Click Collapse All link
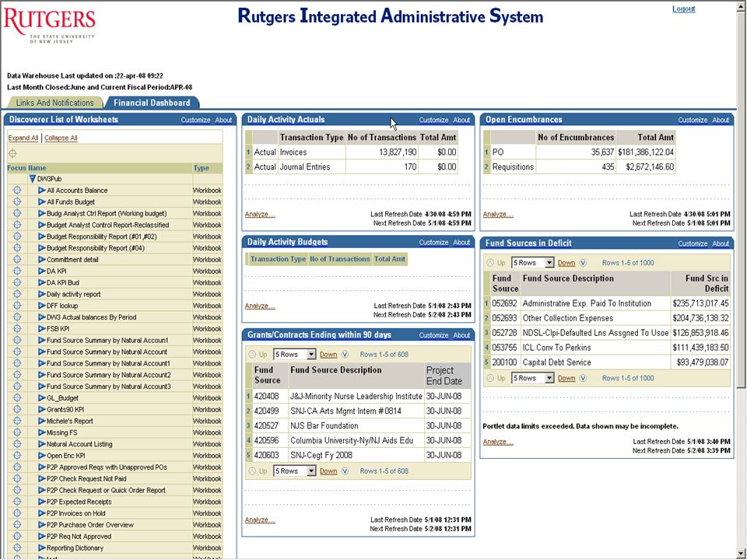 coord(61,138)
